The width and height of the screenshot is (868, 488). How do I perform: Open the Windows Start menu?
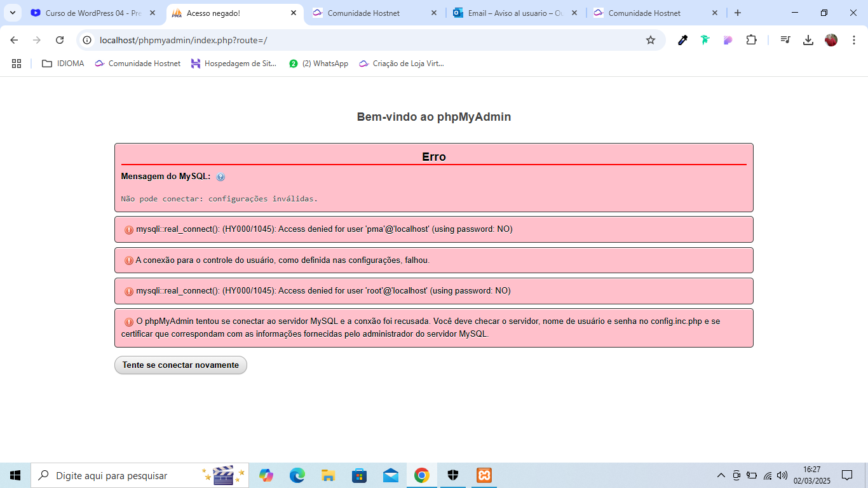15,475
